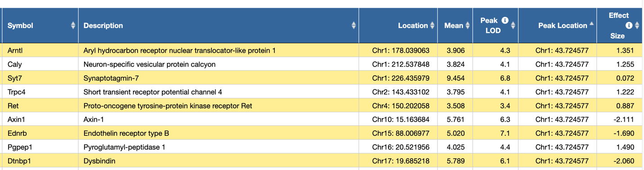Sort the Mean column arrows
The height and width of the screenshot is (170, 644).
467,26
